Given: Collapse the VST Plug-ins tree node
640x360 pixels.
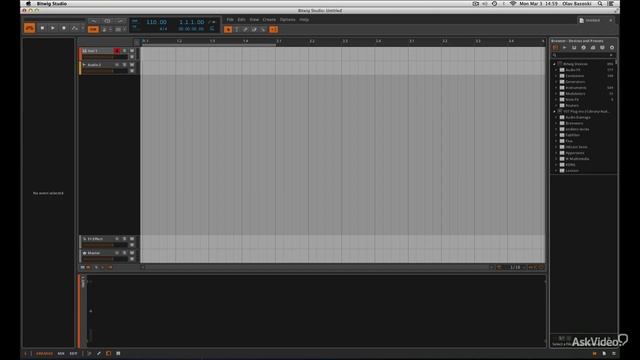Looking at the screenshot, I should (554, 111).
